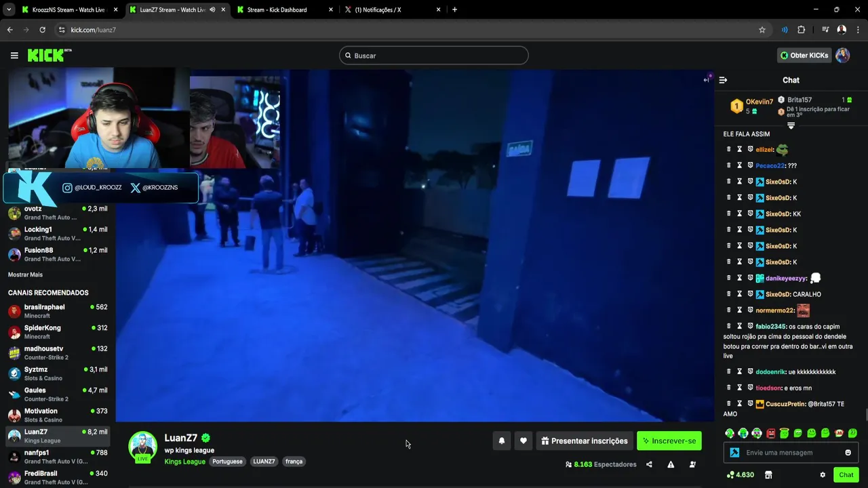The image size is (868, 488).
Task: Click the theater mode icon above video
Action: (x=707, y=79)
